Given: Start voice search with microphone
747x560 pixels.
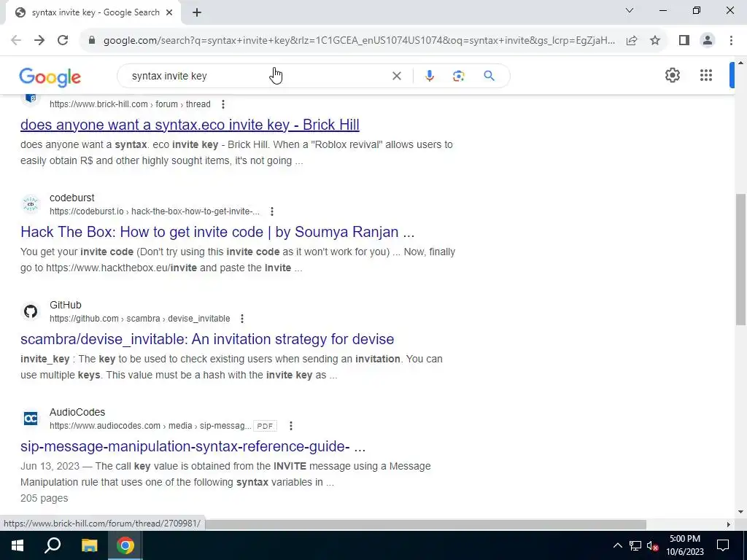Looking at the screenshot, I should 429,76.
